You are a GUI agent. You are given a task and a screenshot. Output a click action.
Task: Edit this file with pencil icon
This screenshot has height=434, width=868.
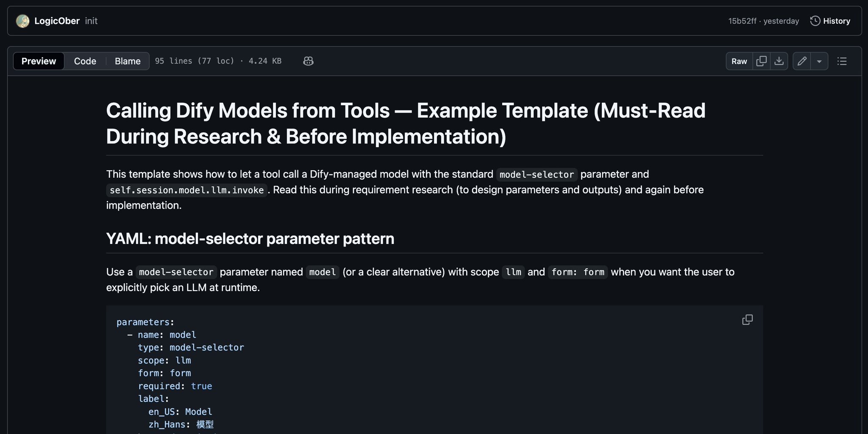[801, 61]
